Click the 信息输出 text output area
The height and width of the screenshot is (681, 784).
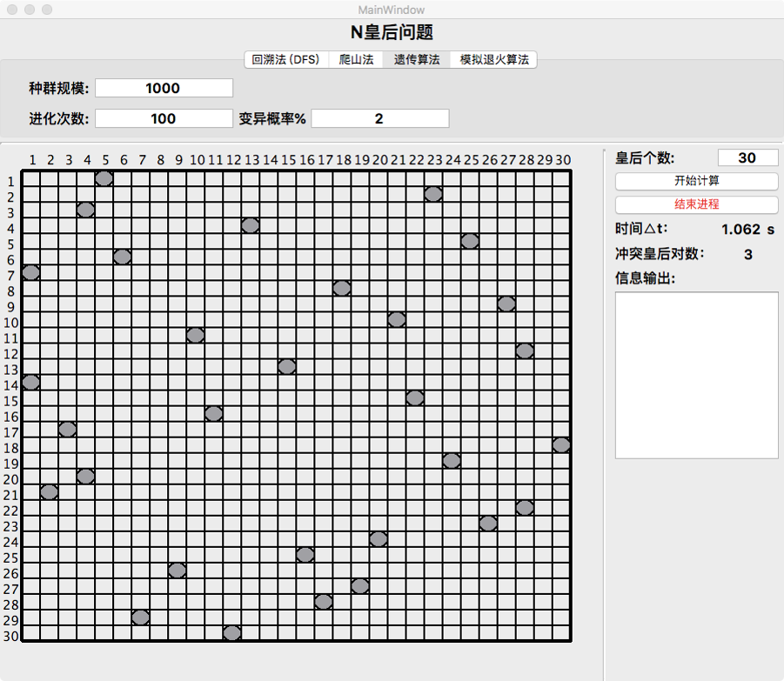696,375
